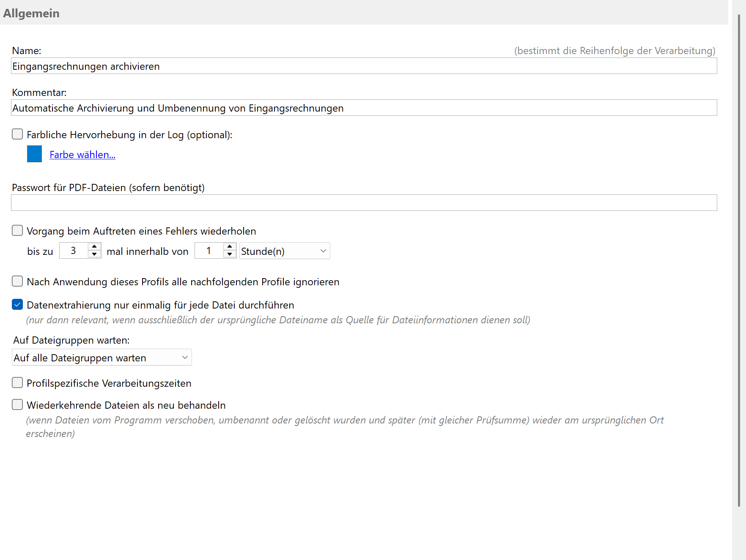Expand Auf alle Dateigruppen warten dropdown
The height and width of the screenshot is (560, 746).
click(x=101, y=358)
